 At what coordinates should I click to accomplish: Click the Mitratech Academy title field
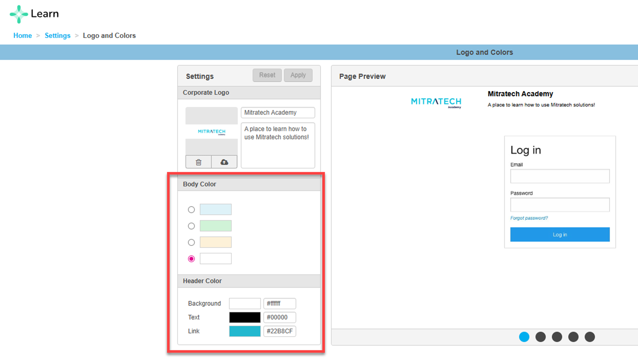click(x=278, y=113)
